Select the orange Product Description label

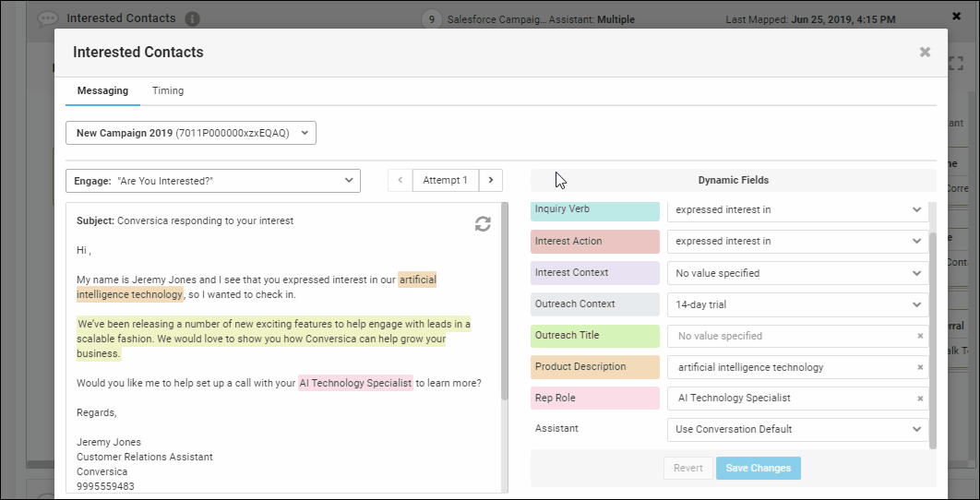point(595,367)
